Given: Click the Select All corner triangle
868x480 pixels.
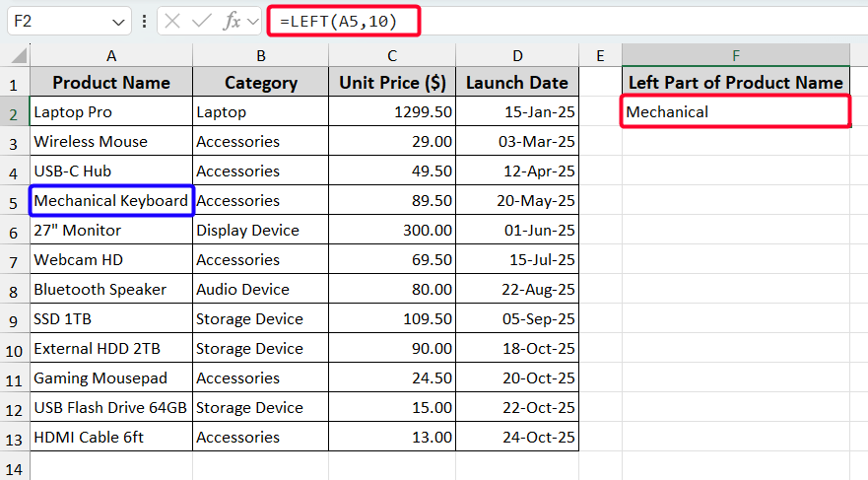Looking at the screenshot, I should [19, 55].
